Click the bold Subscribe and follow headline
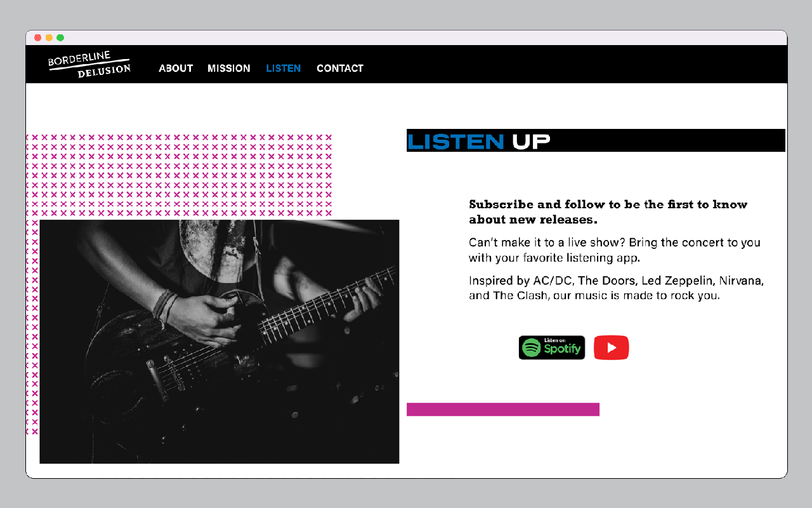 608,212
